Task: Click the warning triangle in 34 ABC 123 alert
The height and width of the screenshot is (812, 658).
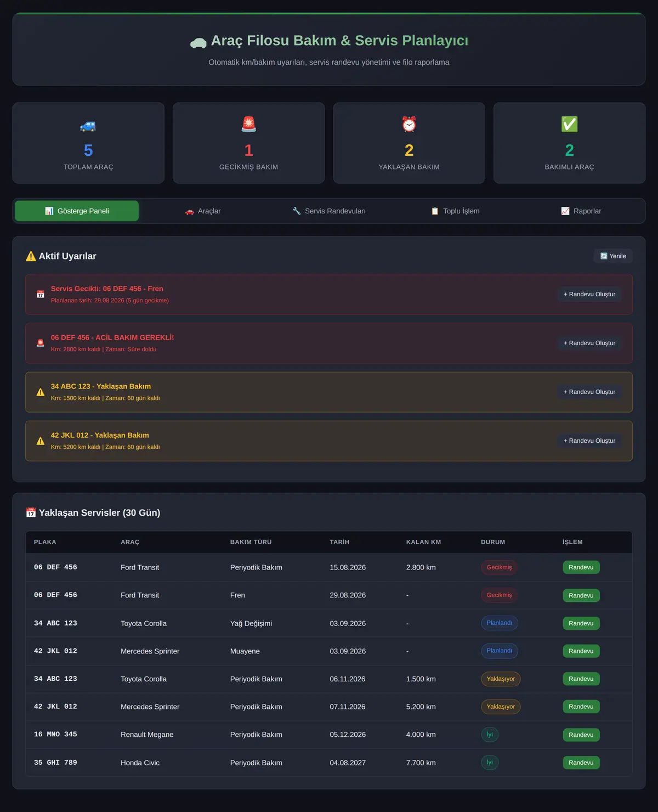Action: (41, 392)
